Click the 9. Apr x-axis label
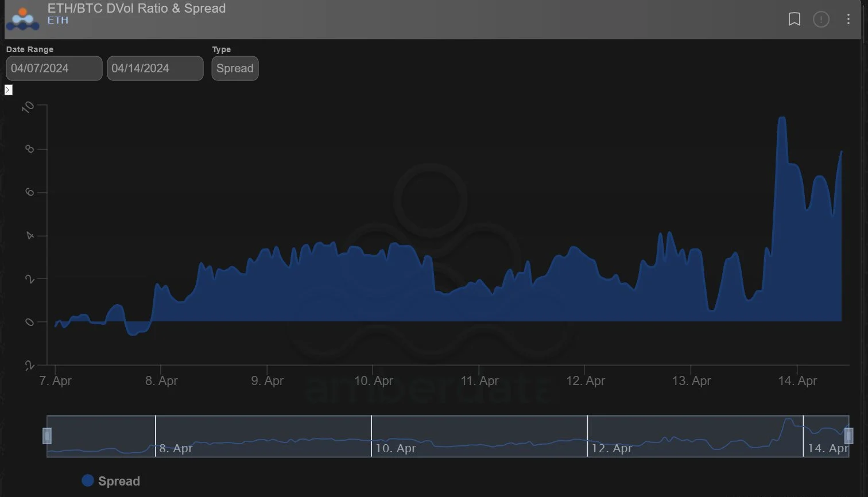868x497 pixels. 268,380
